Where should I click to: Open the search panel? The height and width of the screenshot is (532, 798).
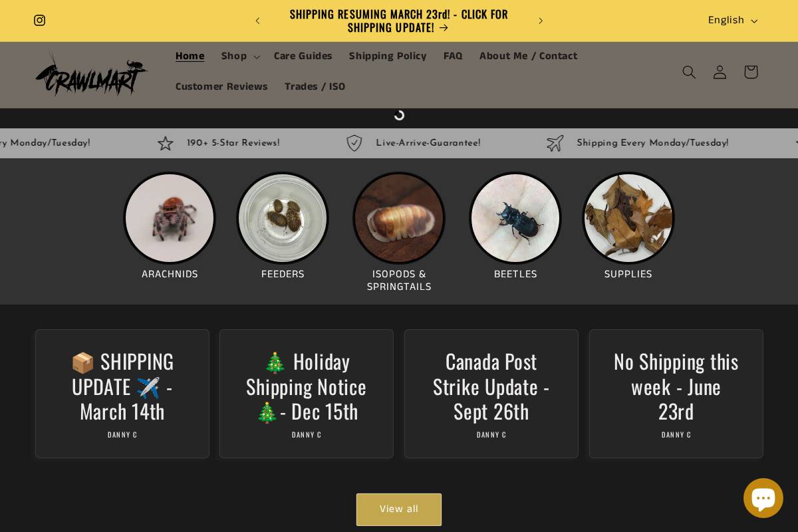[x=689, y=72]
